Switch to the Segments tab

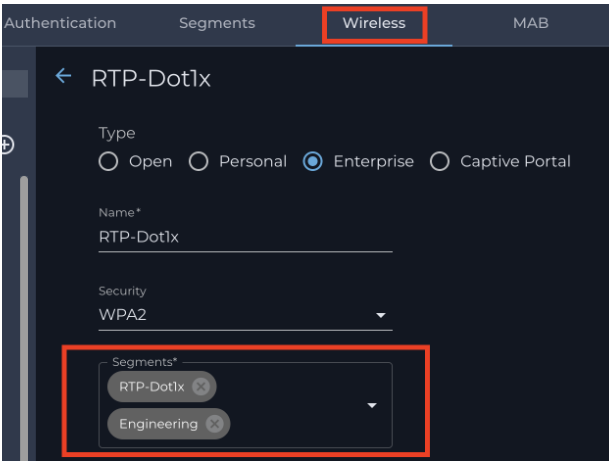pyautogui.click(x=217, y=23)
